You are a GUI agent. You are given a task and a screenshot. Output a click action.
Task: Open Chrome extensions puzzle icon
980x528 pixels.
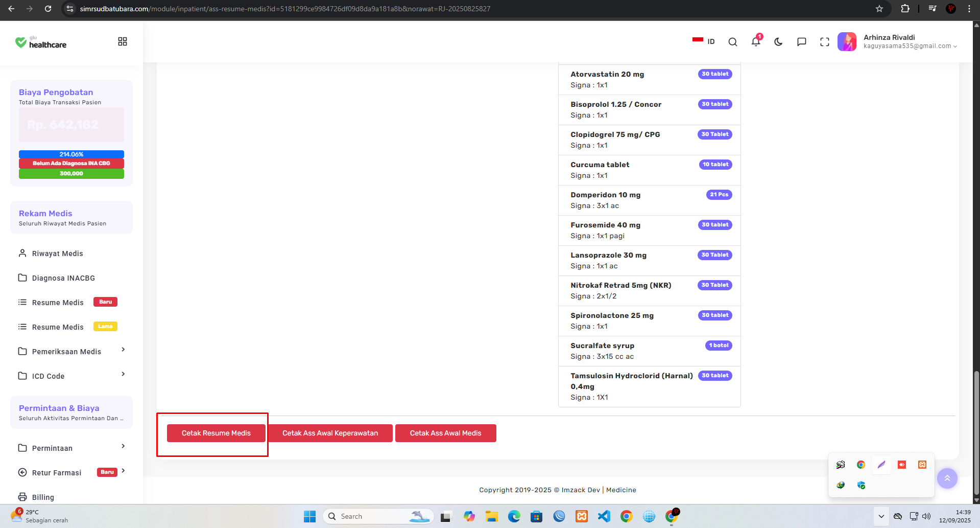[905, 9]
